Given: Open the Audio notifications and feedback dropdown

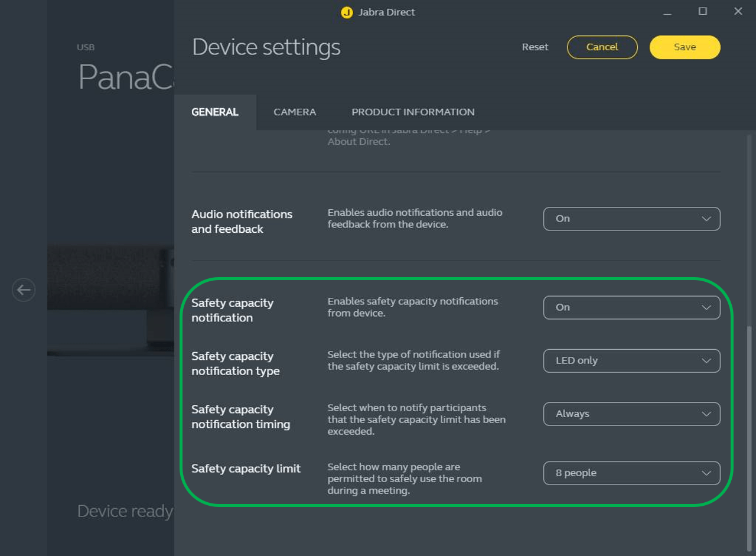Looking at the screenshot, I should pyautogui.click(x=631, y=219).
